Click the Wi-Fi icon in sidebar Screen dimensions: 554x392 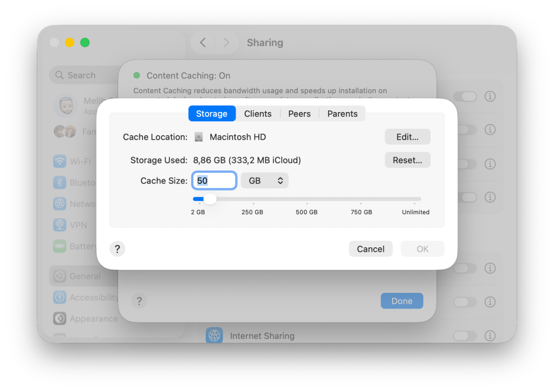(x=60, y=161)
